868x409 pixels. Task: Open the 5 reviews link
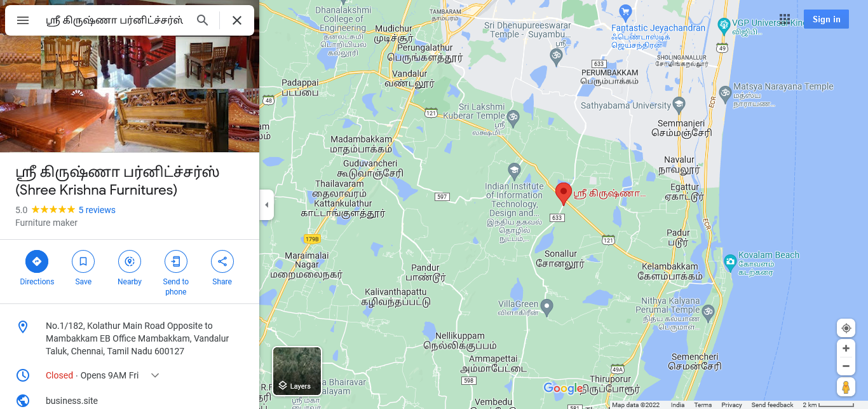97,210
